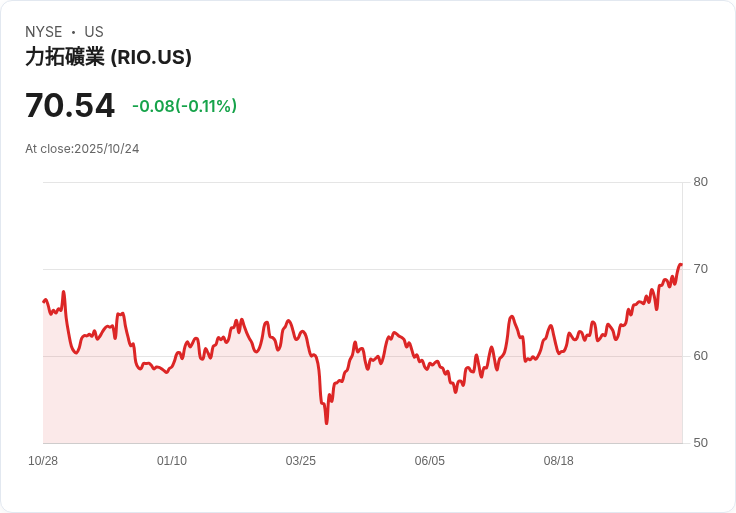Viewport: 736px width, 513px height.
Task: Select the 03/25 date on the x-axis
Action: click(301, 461)
